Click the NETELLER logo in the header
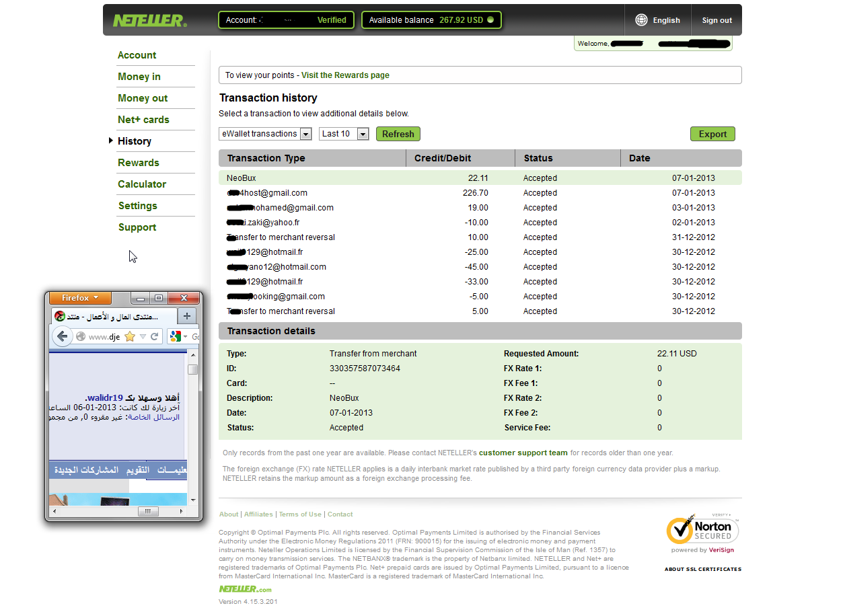 (x=149, y=21)
